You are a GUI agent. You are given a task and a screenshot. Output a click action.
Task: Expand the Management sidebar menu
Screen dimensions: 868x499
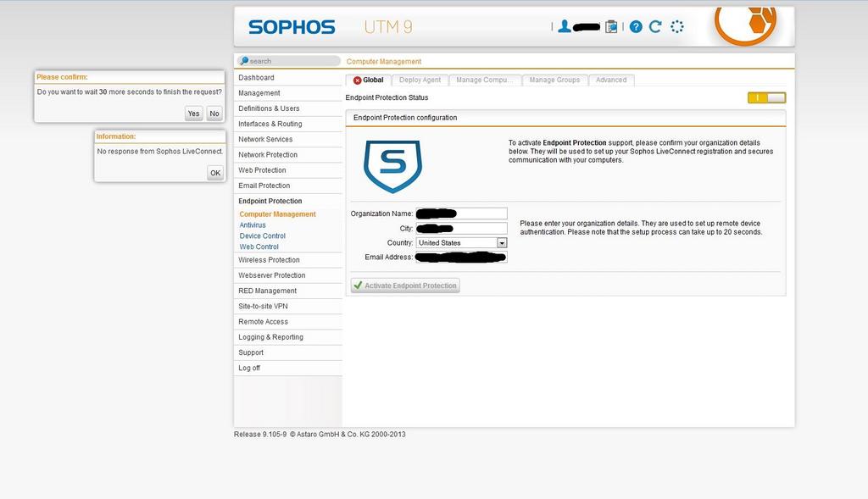tap(288, 93)
